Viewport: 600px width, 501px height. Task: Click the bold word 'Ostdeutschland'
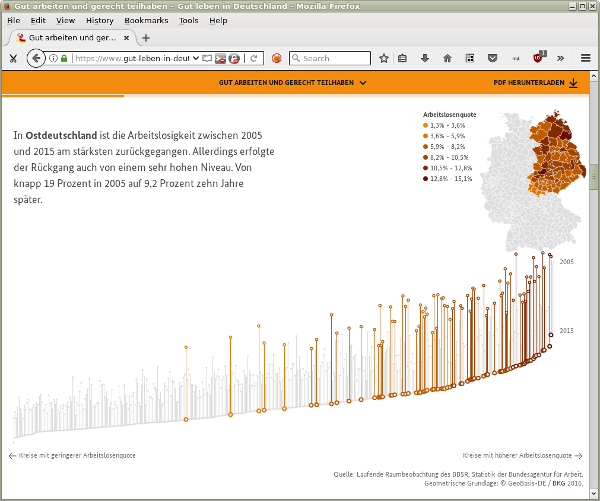pyautogui.click(x=61, y=135)
